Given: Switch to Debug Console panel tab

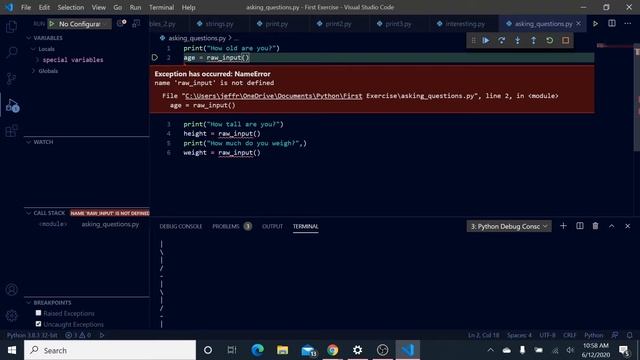Looking at the screenshot, I should pyautogui.click(x=181, y=227).
